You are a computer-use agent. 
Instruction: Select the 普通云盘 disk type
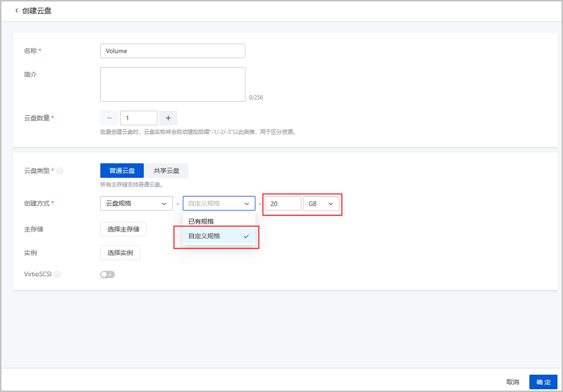(x=122, y=171)
